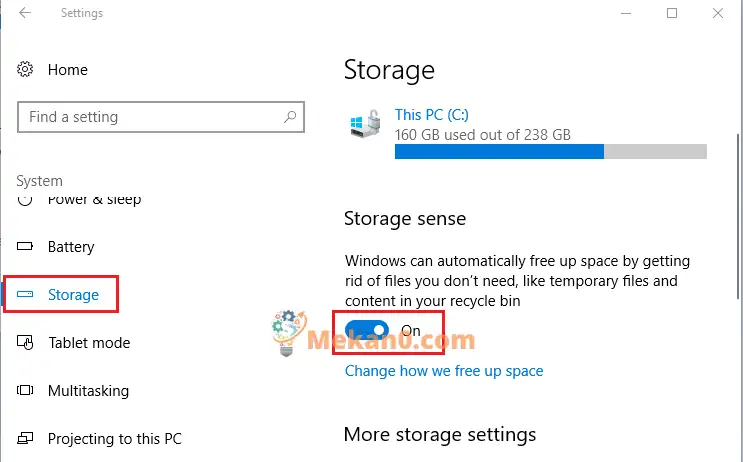Image resolution: width=743 pixels, height=462 pixels.
Task: Click the Battery icon in sidebar
Action: pyautogui.click(x=25, y=246)
